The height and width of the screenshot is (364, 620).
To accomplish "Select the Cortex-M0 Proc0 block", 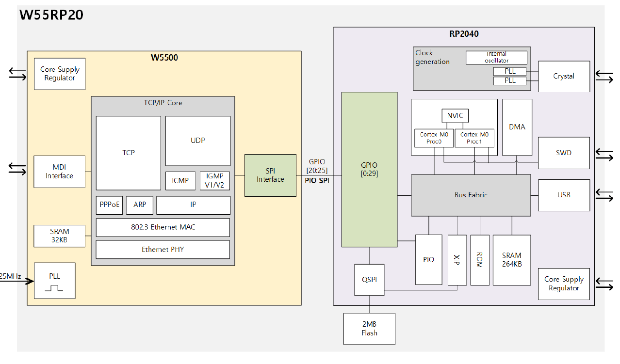I will [x=434, y=138].
